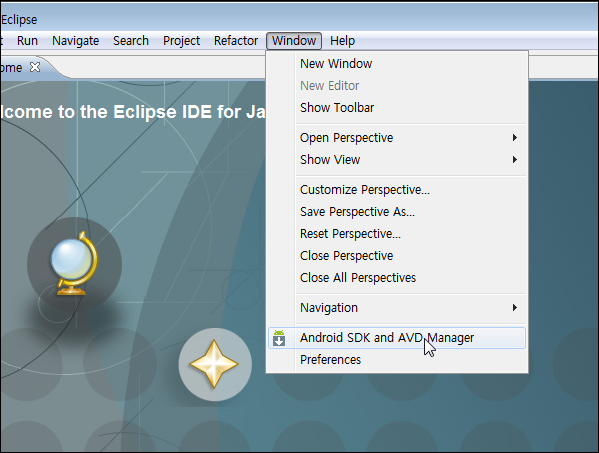Choose Show View menu entry
Screen dimensions: 599x453
pyautogui.click(x=397, y=160)
